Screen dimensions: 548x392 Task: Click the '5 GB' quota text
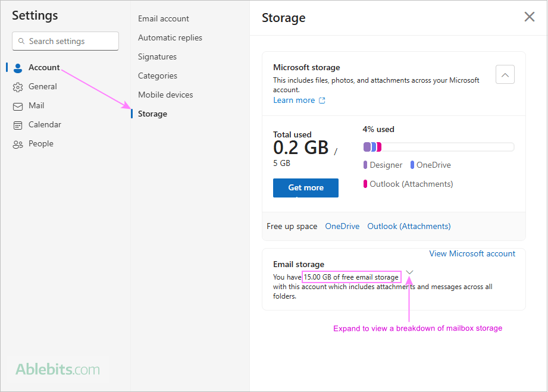281,164
